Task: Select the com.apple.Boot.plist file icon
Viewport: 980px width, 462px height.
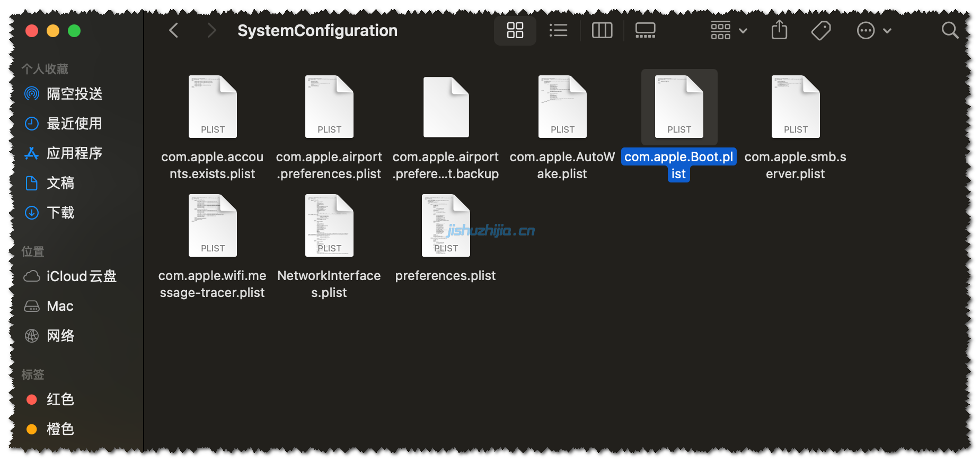Action: (x=679, y=107)
